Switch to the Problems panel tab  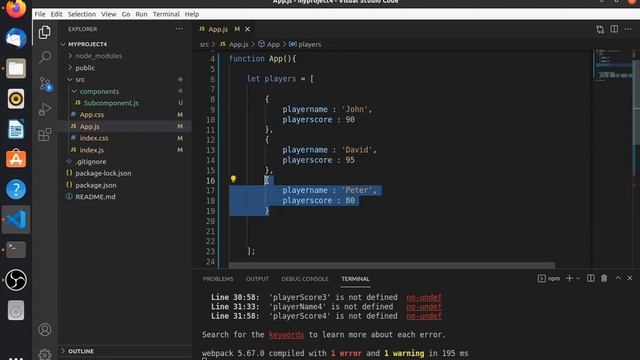tap(218, 279)
